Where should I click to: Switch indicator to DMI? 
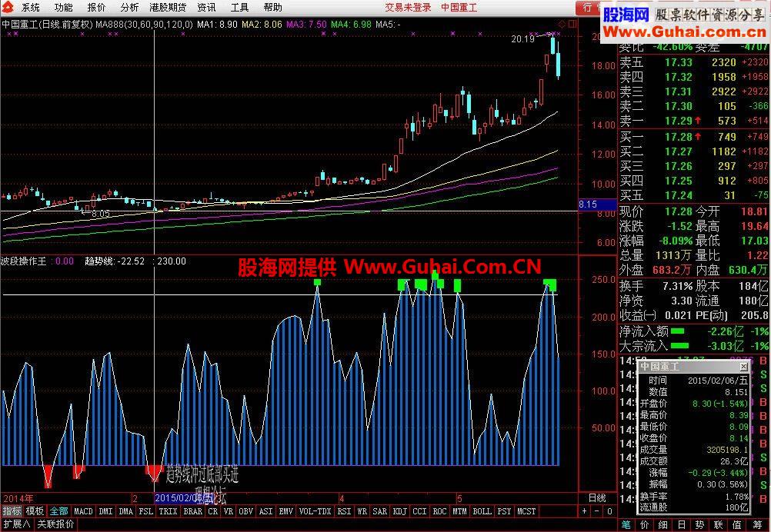tap(105, 511)
